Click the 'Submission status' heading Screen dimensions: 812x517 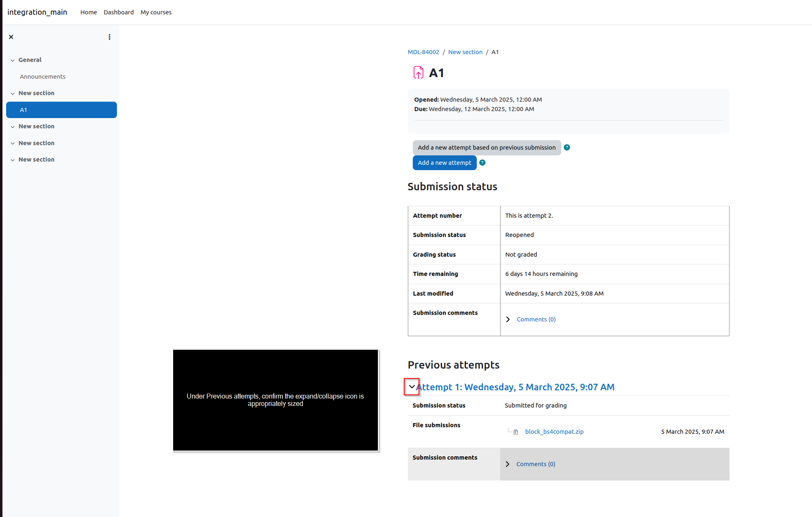pyautogui.click(x=452, y=187)
